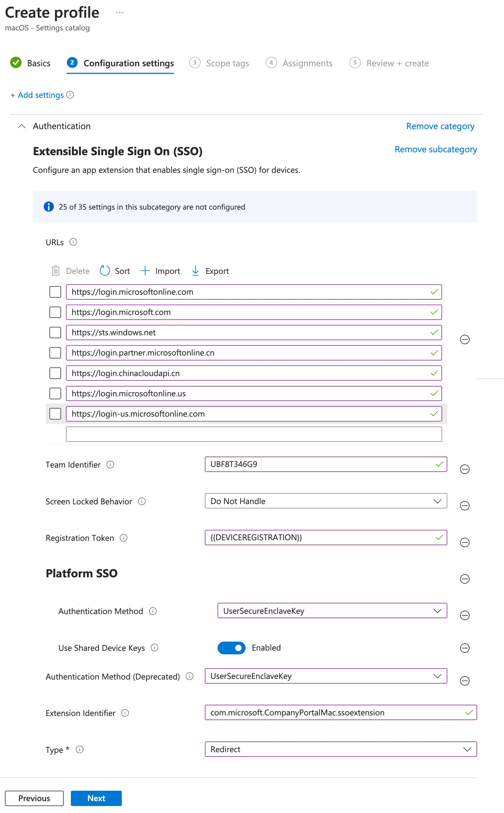Click the Add settings info icon
Image resolution: width=504 pixels, height=813 pixels.
coord(70,95)
